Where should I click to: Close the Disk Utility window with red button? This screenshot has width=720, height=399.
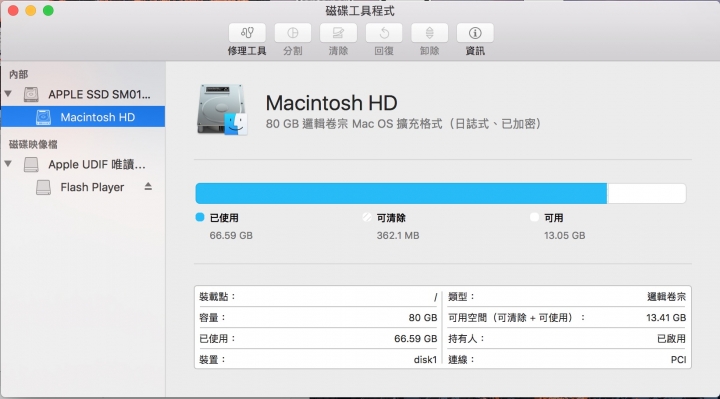(13, 11)
